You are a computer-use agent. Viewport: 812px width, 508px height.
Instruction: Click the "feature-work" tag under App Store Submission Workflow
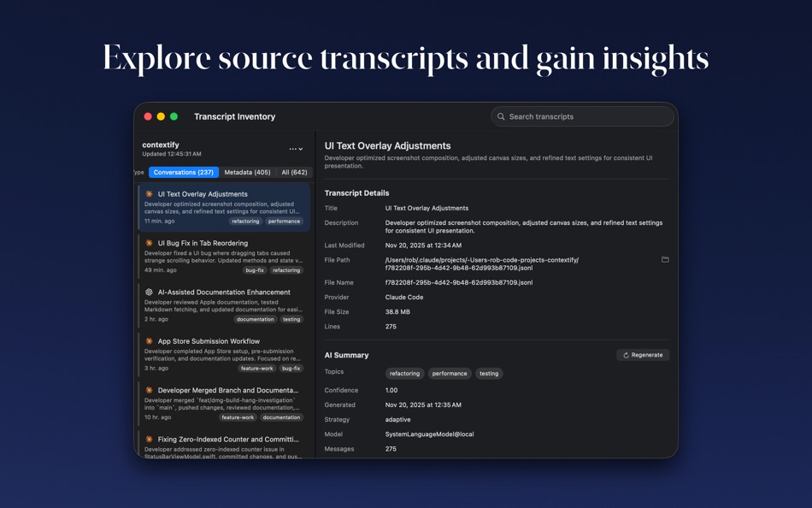[x=256, y=368]
